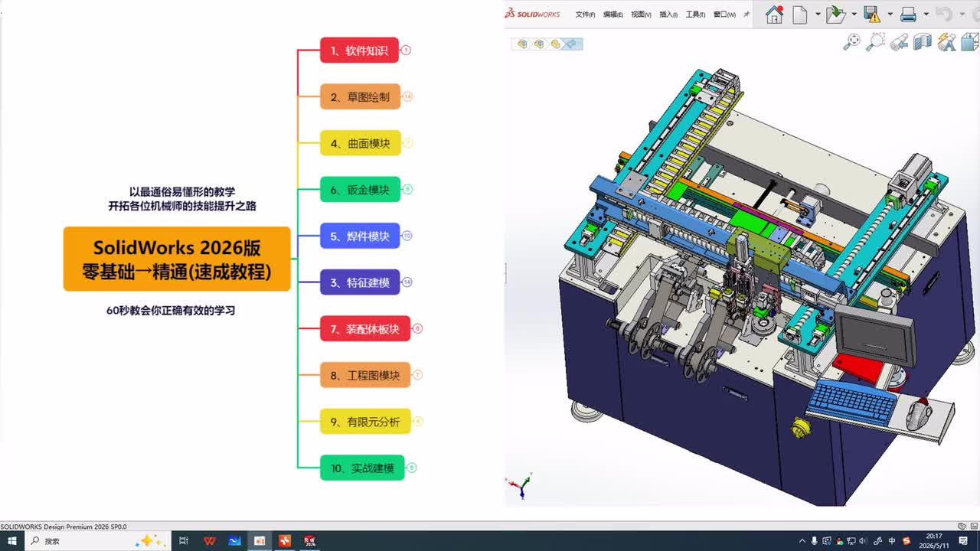Expand the Save dropdown arrow

point(890,15)
